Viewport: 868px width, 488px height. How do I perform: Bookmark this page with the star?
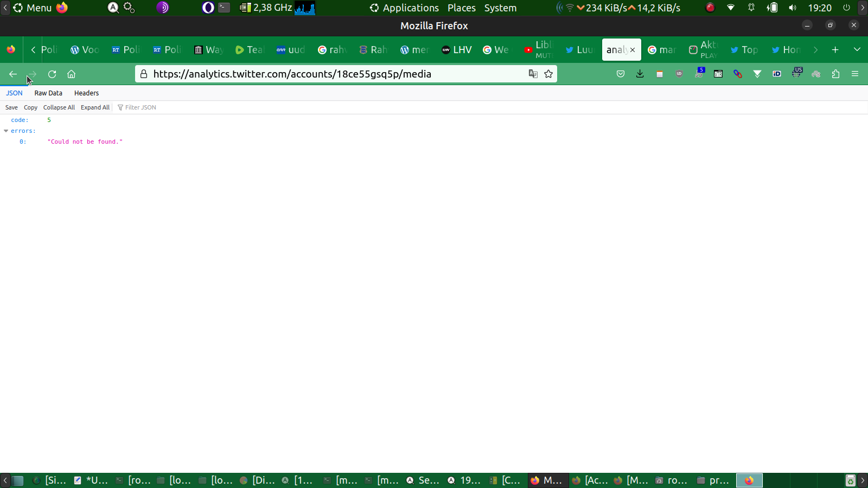tap(548, 74)
